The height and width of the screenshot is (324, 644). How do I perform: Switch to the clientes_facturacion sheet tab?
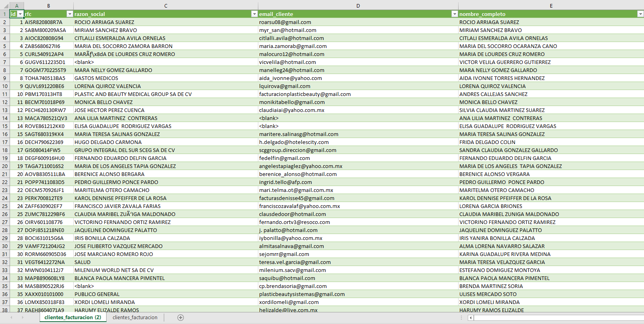click(x=135, y=318)
